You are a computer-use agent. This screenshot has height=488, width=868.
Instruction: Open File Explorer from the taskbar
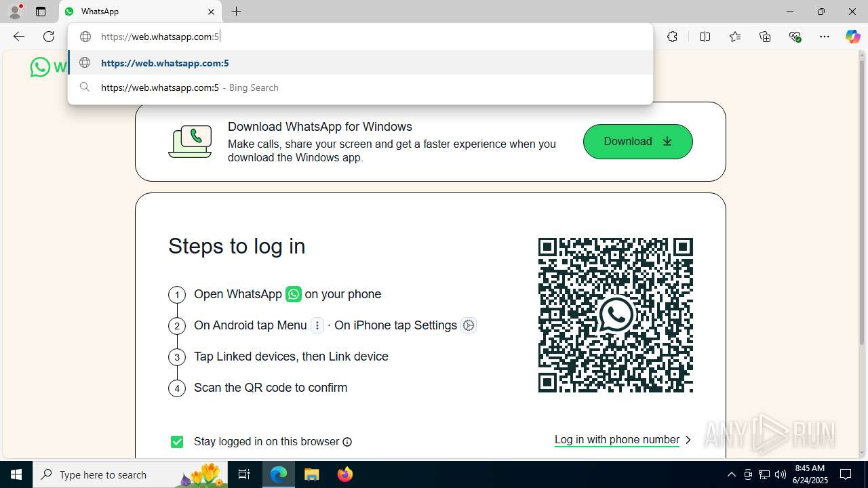point(311,474)
